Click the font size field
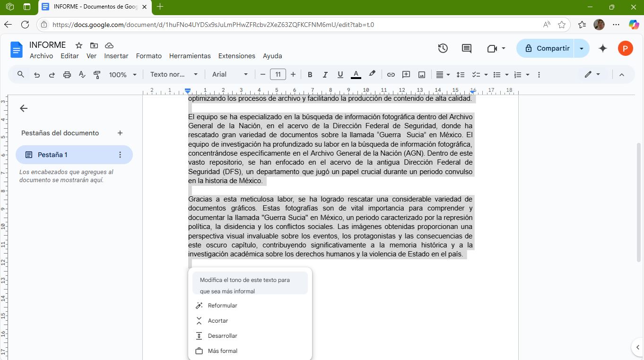Screen dimensions: 644x360 (x=278, y=75)
